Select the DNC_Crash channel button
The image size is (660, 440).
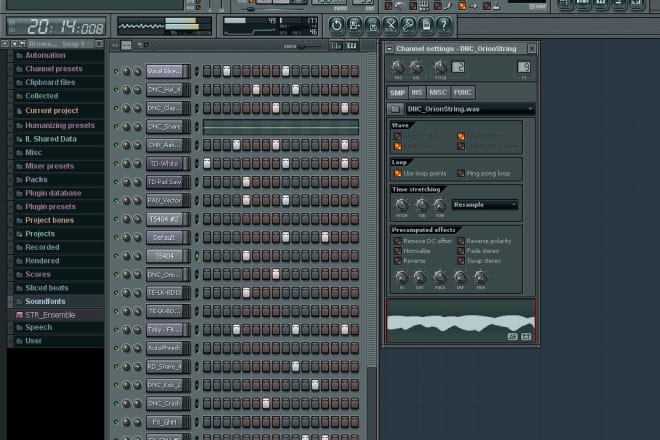click(x=165, y=403)
